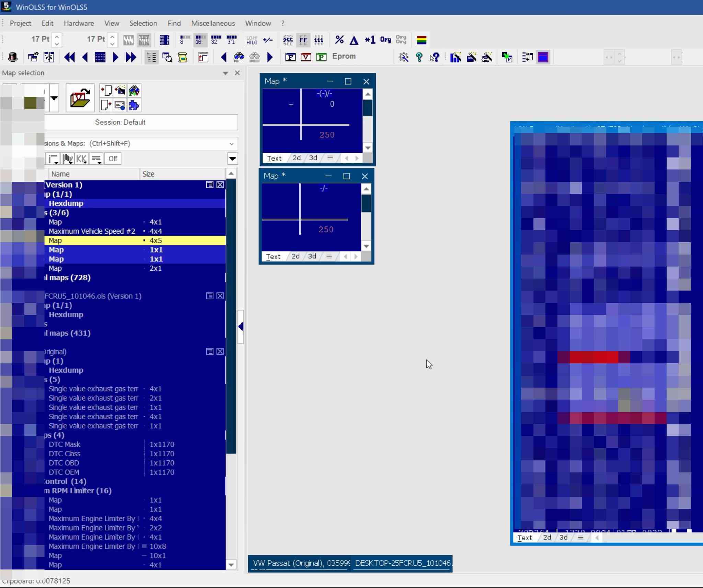This screenshot has width=703, height=588.
Task: Click the yellow scroll map icon
Action: click(183, 57)
